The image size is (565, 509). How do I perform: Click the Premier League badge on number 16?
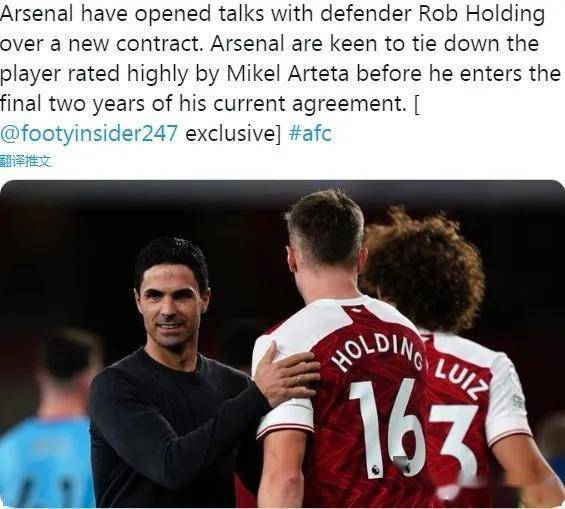tap(375, 469)
